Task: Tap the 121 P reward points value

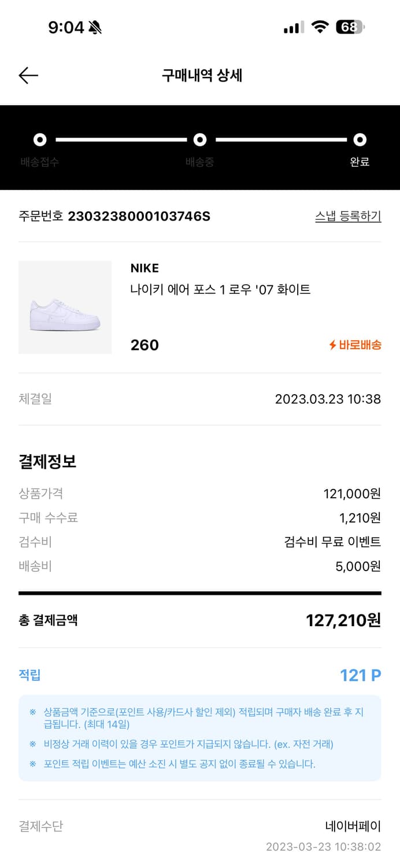Action: pyautogui.click(x=360, y=675)
